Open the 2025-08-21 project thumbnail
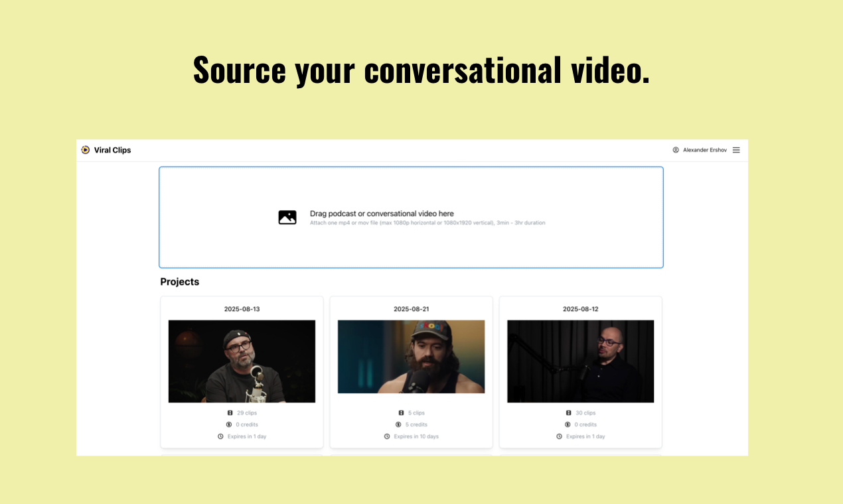The image size is (843, 504). (411, 357)
